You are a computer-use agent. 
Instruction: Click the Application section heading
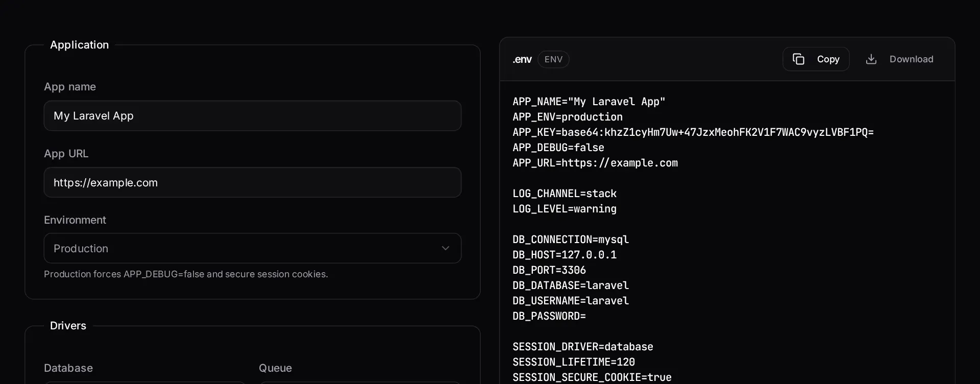click(x=79, y=45)
